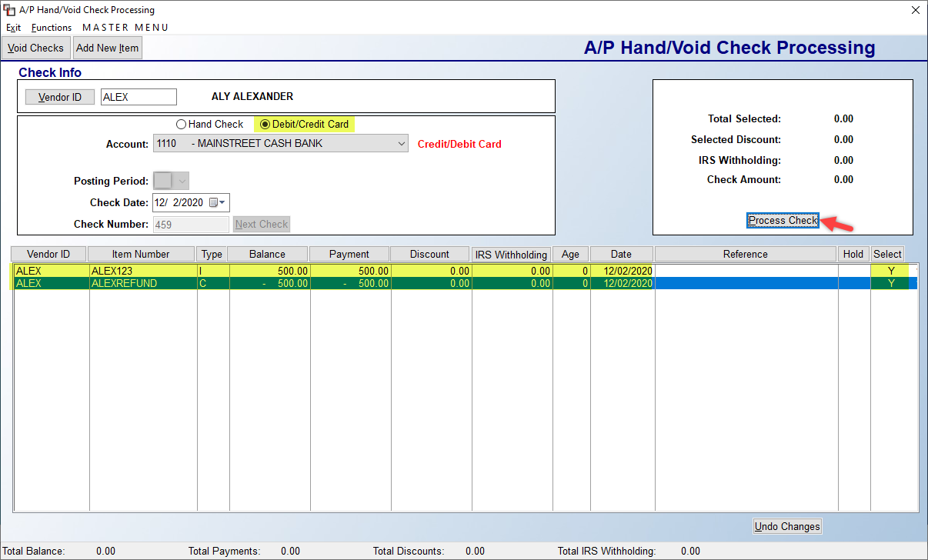The image size is (928, 560).
Task: Select the Debit/Credit Card radio button
Action: pyautogui.click(x=263, y=124)
